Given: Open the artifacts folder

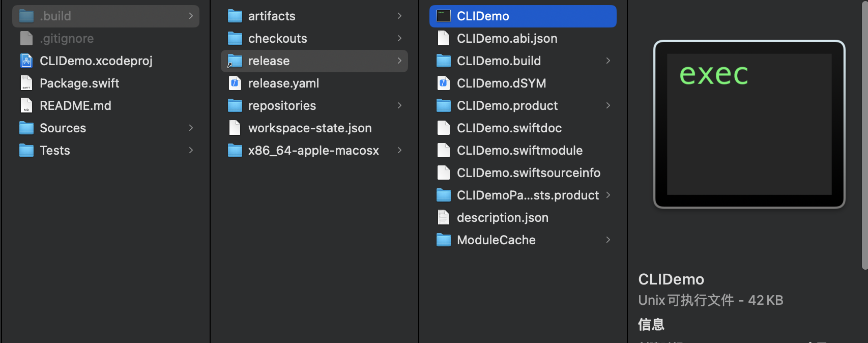Looking at the screenshot, I should tap(272, 16).
